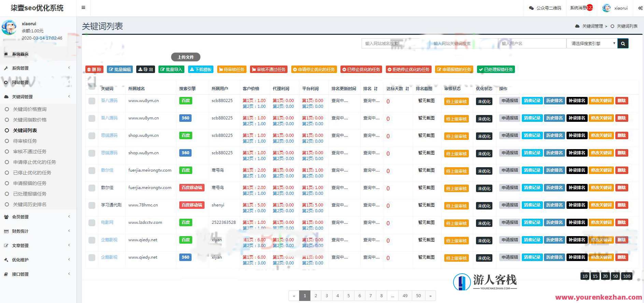Click the hamburger menu toggle icon
The width and height of the screenshot is (644, 303).
coord(83,8)
